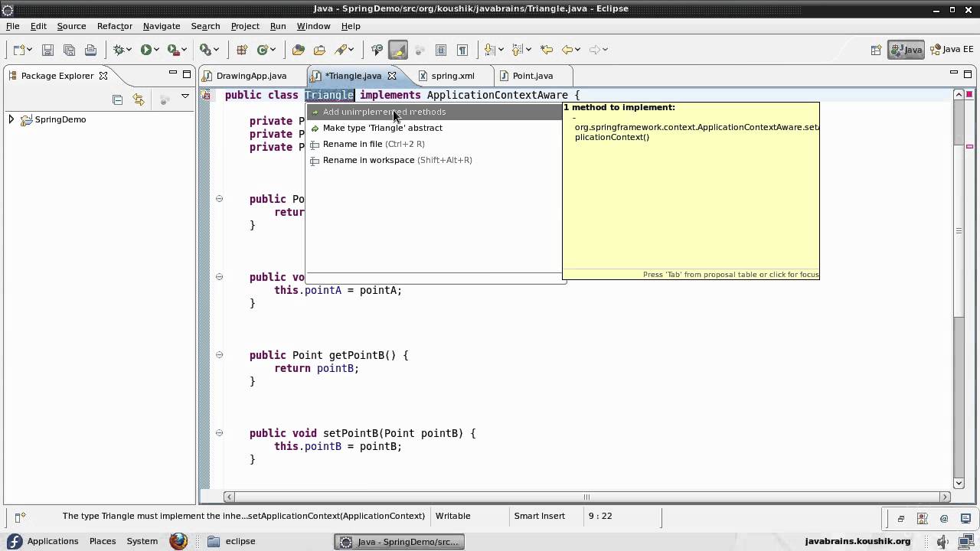Click the External Tools icon
Screen dimensions: 980x551
(x=205, y=50)
